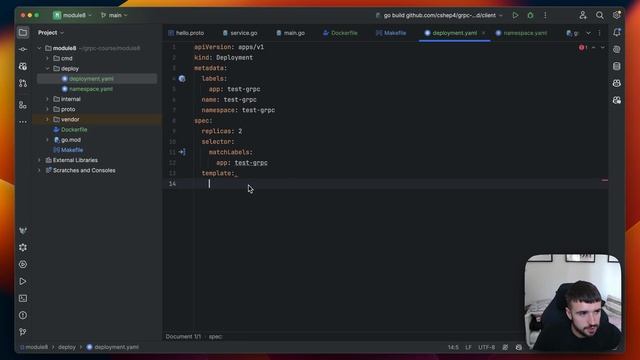Expand the cmd folder
This screenshot has height=360, width=640.
47,58
